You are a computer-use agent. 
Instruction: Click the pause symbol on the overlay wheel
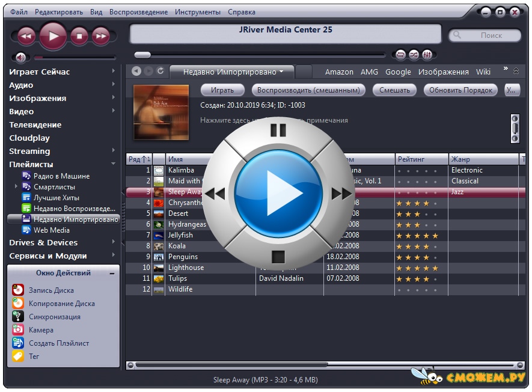click(278, 130)
